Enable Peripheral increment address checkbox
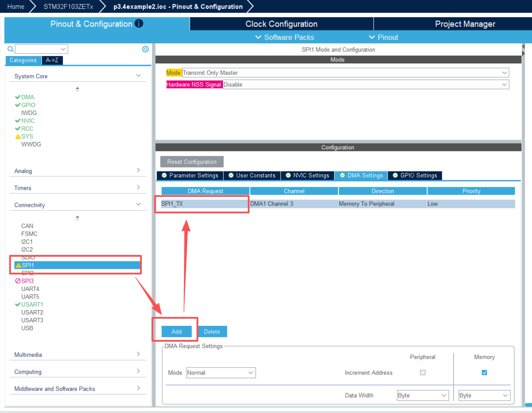 pos(423,373)
